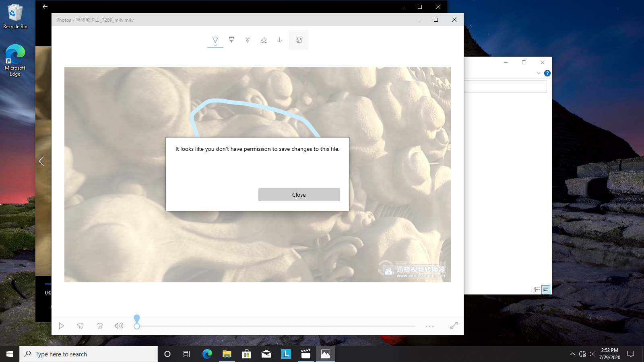Skip forward 30 seconds

point(100,326)
